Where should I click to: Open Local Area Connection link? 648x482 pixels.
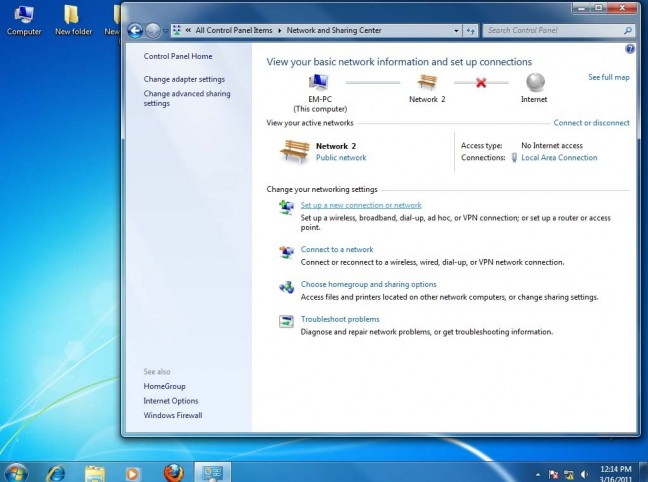559,157
